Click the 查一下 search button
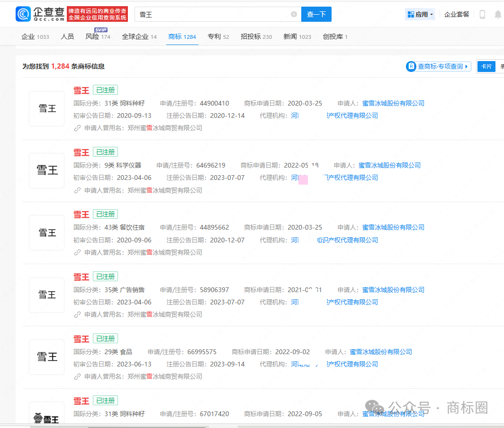Viewport: 504px width, 428px height. coord(316,14)
